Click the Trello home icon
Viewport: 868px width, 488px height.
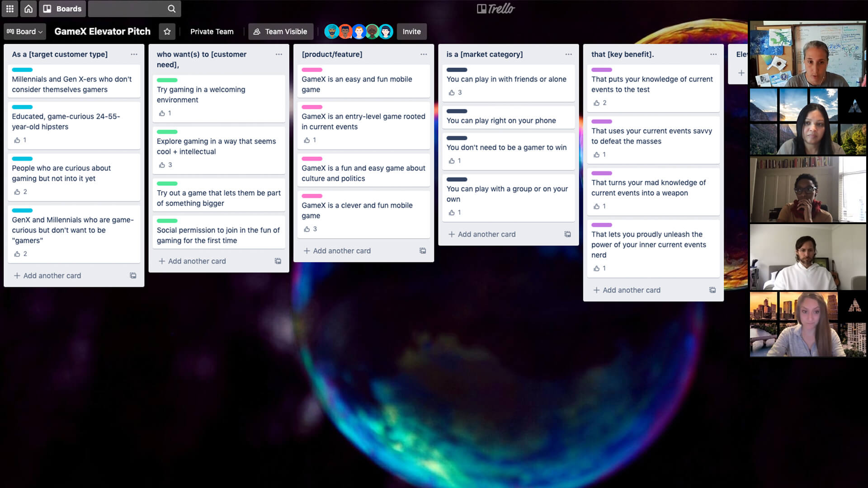28,9
